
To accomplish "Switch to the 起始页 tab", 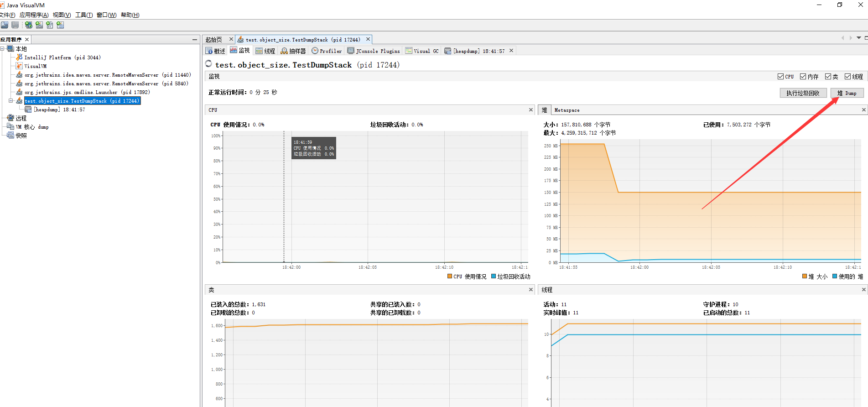I will [214, 40].
